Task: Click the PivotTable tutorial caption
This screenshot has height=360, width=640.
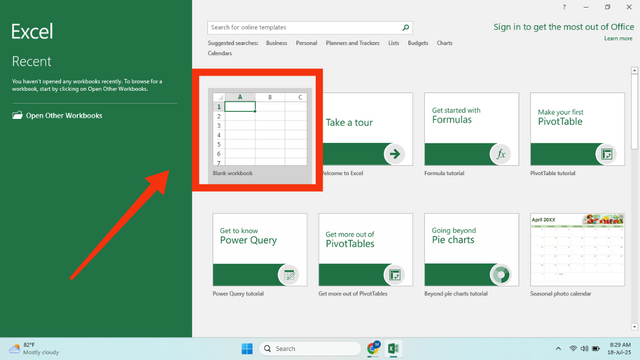Action: [553, 173]
